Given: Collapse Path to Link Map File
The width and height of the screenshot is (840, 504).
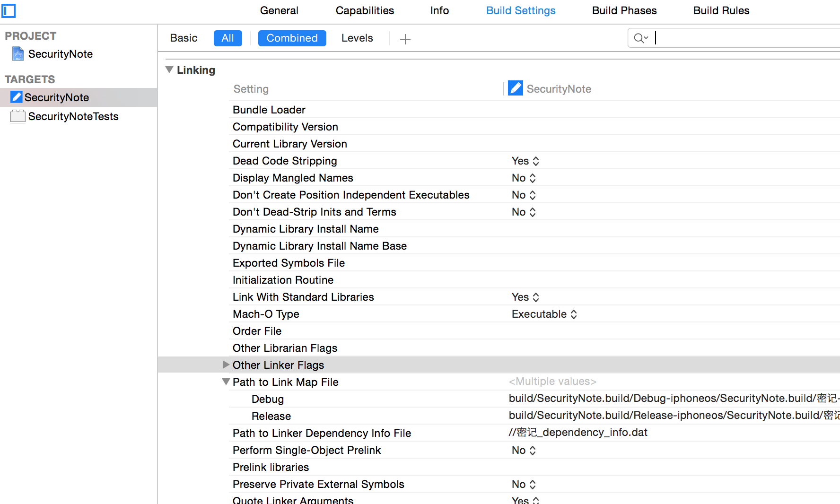Looking at the screenshot, I should click(x=226, y=382).
